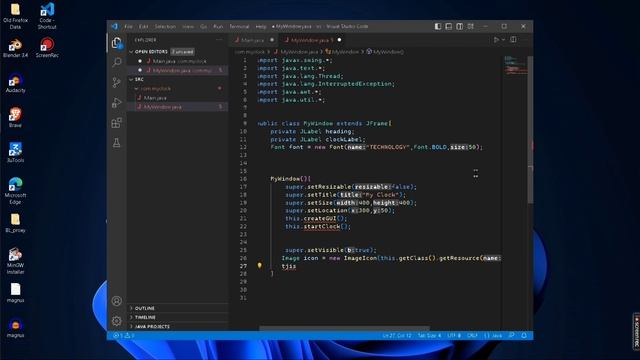This screenshot has height=360, width=640.
Task: Click the vertical editor scrollbar
Action: (530, 130)
